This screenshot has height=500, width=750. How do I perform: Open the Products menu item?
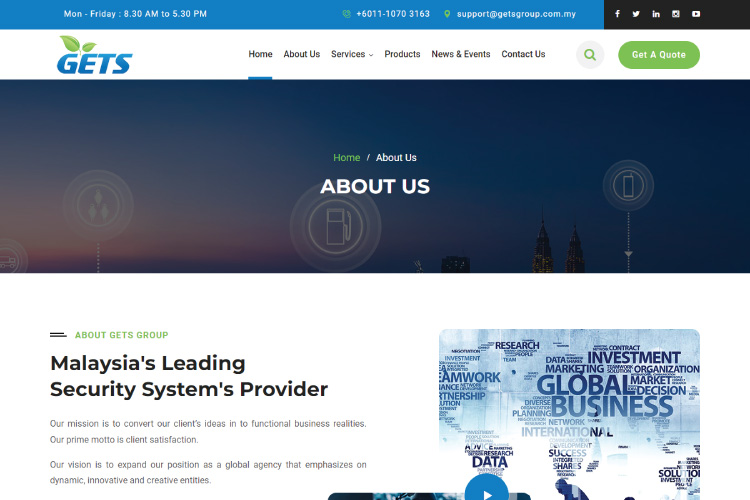pos(402,54)
